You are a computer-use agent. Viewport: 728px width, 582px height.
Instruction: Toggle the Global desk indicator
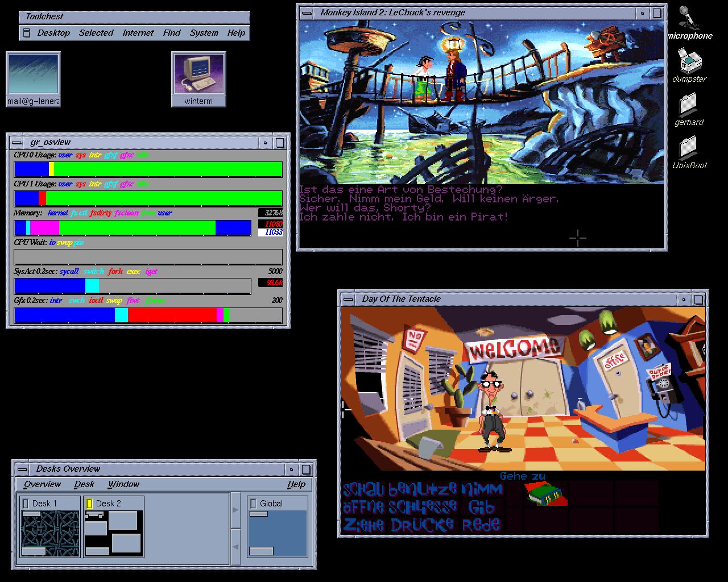pyautogui.click(x=253, y=504)
